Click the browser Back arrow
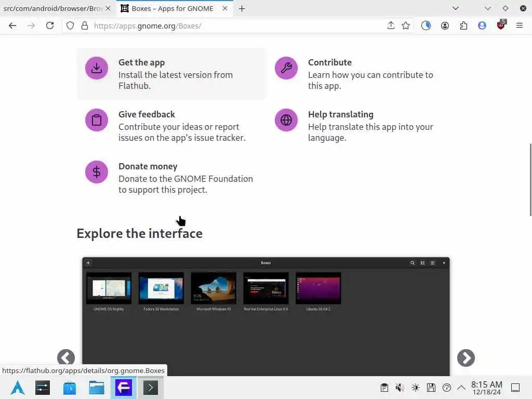This screenshot has width=532, height=399. pos(12,26)
